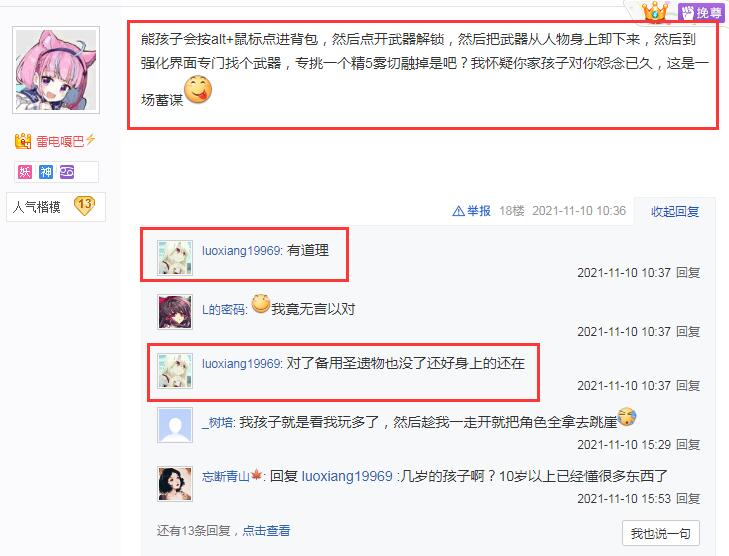
Task: Click the gold crown icon
Action: coord(655,10)
